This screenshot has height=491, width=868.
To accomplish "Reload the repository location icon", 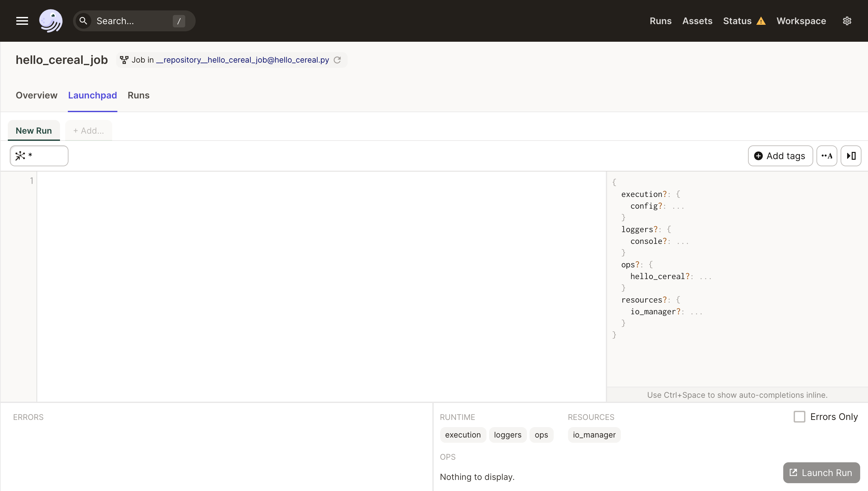I will pos(337,60).
